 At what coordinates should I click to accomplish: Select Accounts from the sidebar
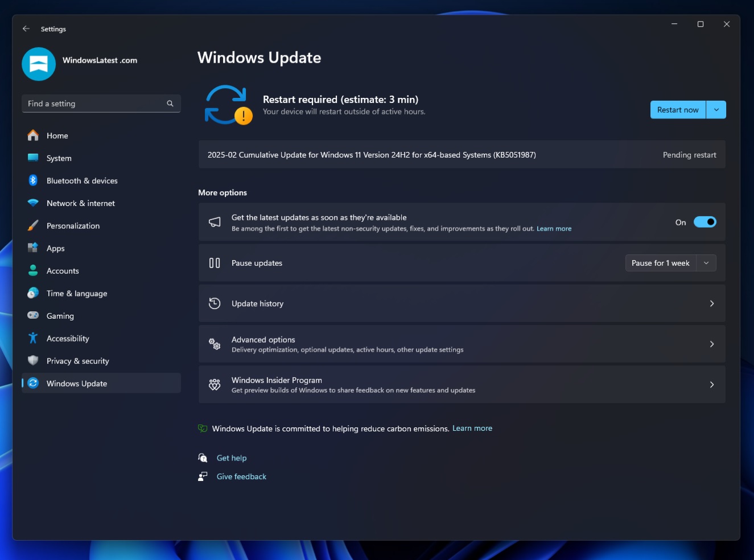(63, 270)
